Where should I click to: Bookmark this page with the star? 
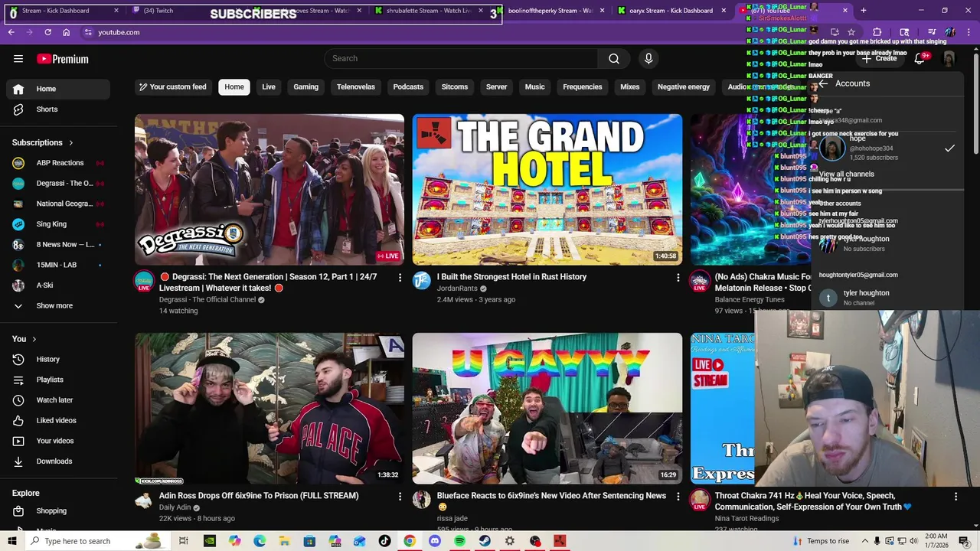851,32
